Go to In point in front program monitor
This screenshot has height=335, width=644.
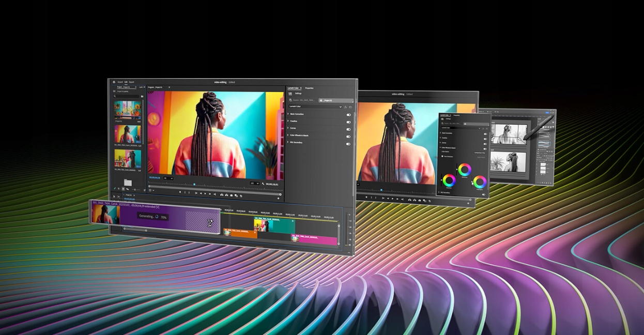196,194
